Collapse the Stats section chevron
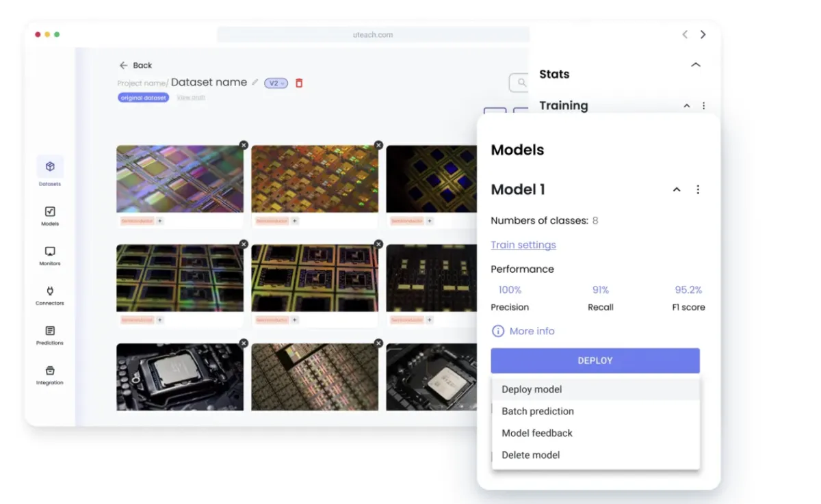821x504 pixels. pyautogui.click(x=696, y=65)
